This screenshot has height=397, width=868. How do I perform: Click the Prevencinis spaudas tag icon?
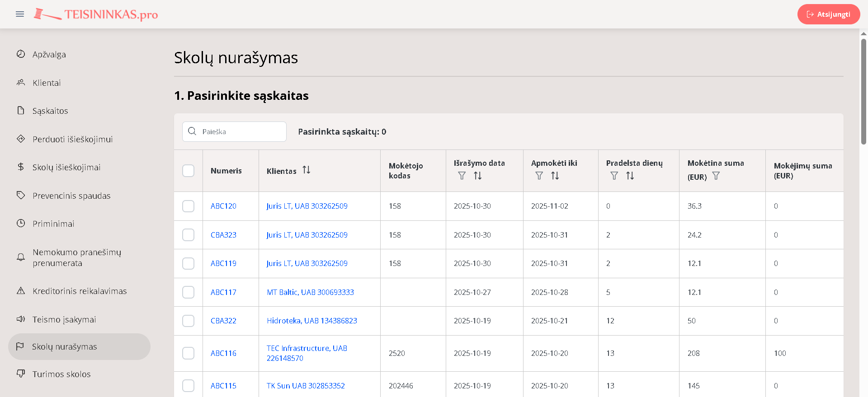(21, 196)
